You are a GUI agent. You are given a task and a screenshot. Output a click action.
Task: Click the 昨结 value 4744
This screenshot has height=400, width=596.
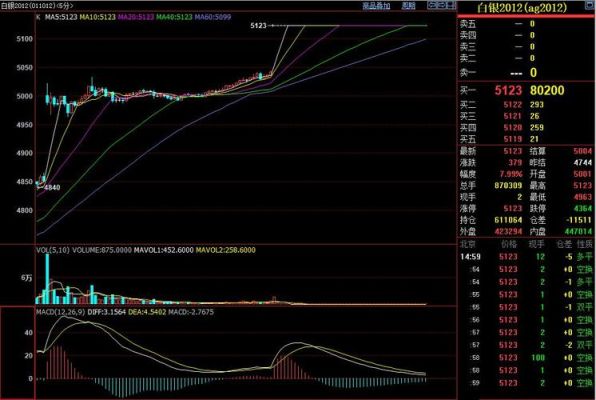coord(583,163)
